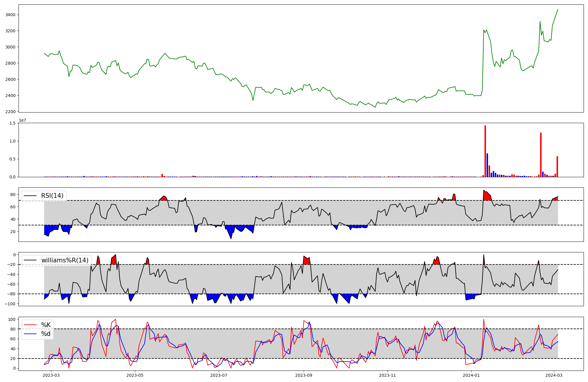Click the 2024-03 date tick label
Screen dimensions: 588x382
[554, 375]
